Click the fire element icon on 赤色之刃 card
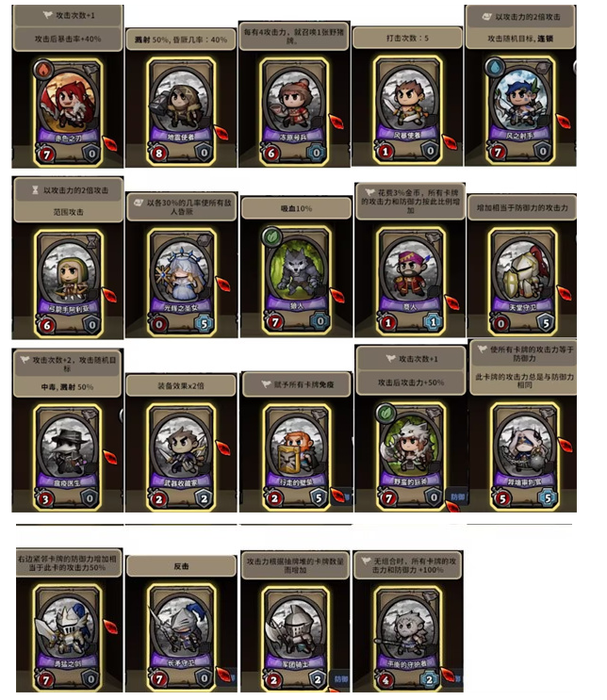 (43, 69)
